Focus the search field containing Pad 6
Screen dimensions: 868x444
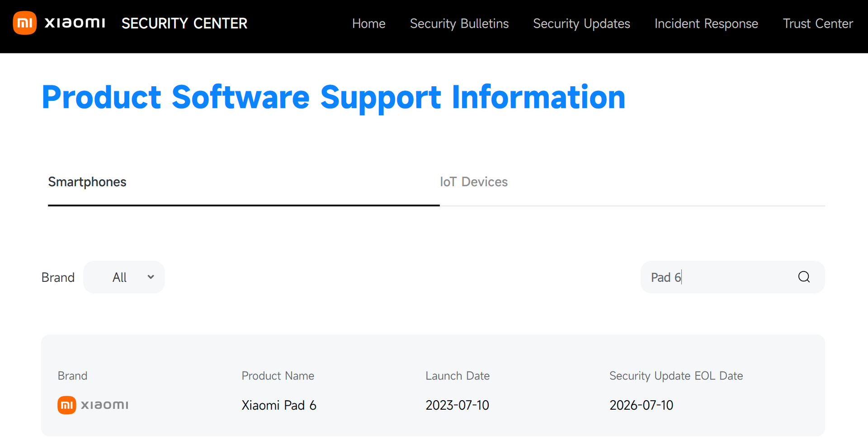pyautogui.click(x=719, y=277)
